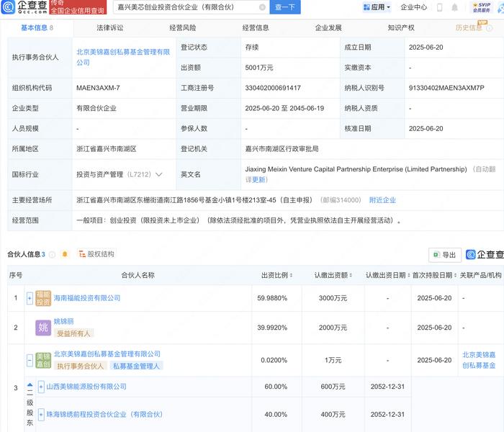Open 珠海锦绣前程投资合伙企业 link
504x432 pixels.
tap(104, 415)
